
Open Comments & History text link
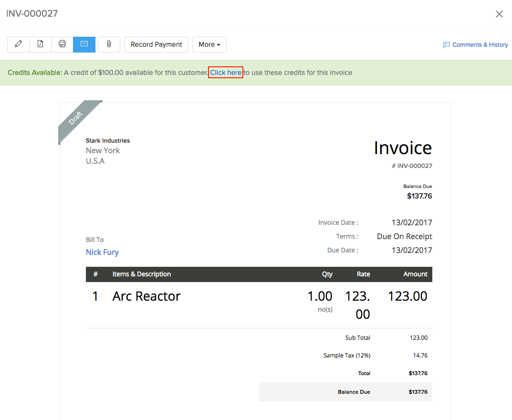click(480, 45)
